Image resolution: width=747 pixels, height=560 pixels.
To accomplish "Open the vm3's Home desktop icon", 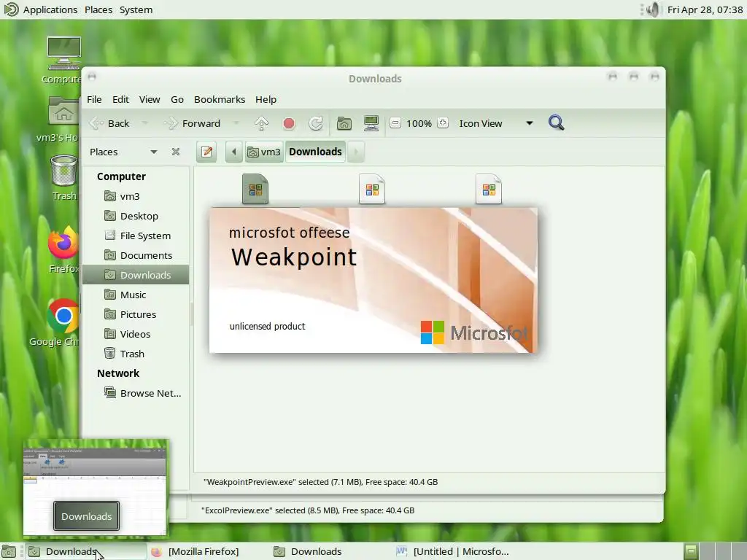I will pyautogui.click(x=60, y=120).
